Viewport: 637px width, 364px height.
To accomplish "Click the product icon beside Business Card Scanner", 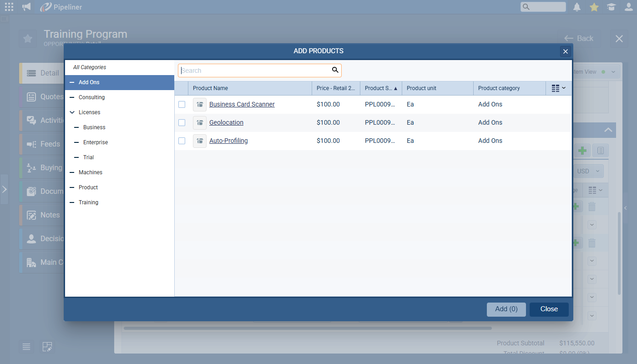I will coord(199,105).
